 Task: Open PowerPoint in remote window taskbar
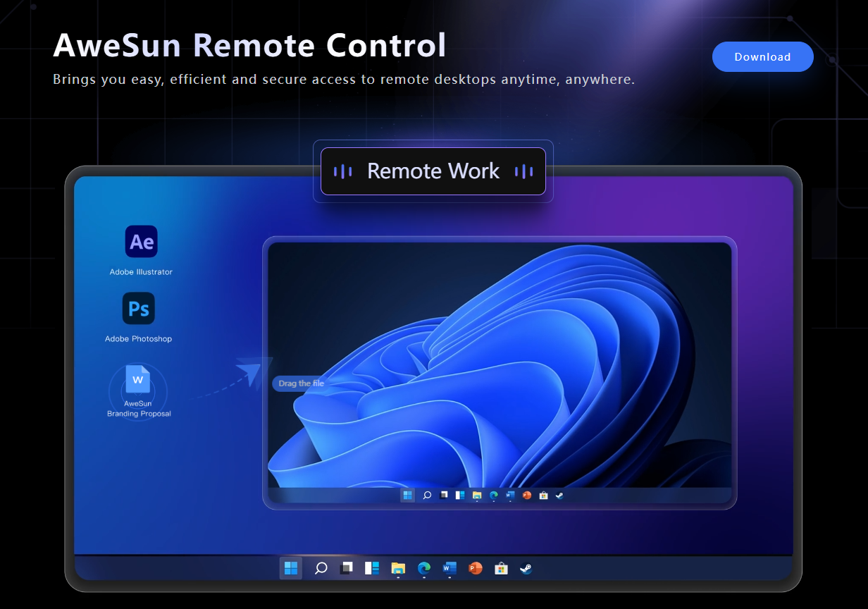click(x=527, y=496)
